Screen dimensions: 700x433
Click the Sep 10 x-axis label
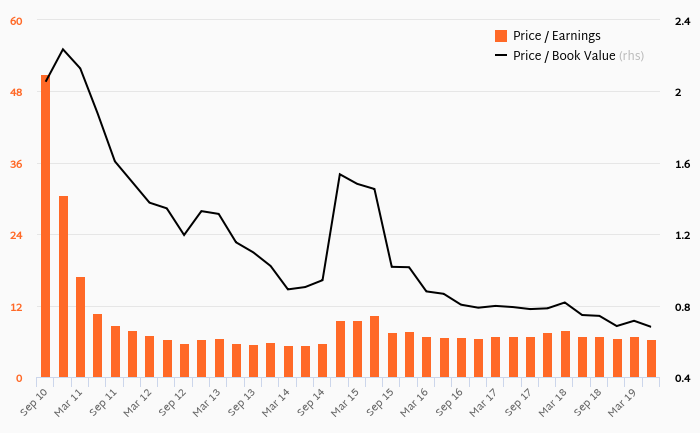coord(34,403)
